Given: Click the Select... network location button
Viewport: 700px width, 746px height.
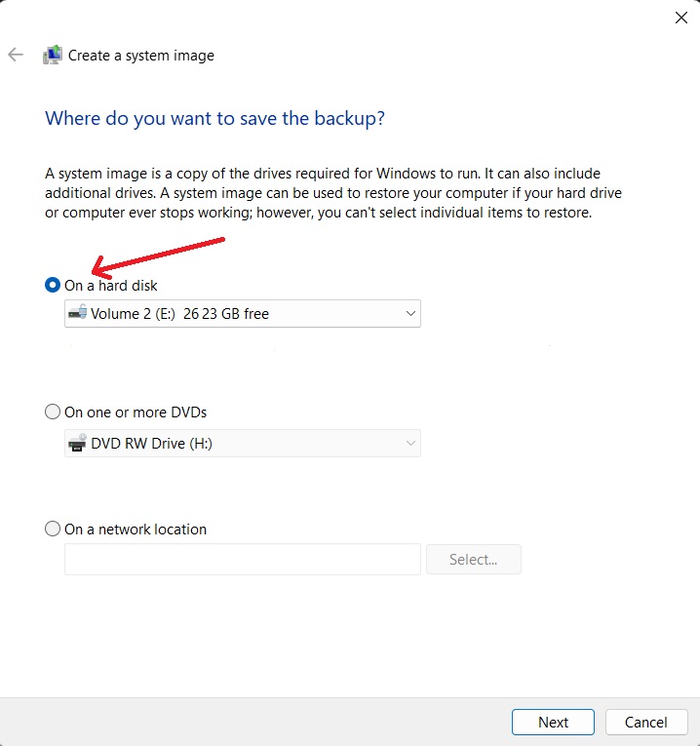Looking at the screenshot, I should [x=474, y=559].
